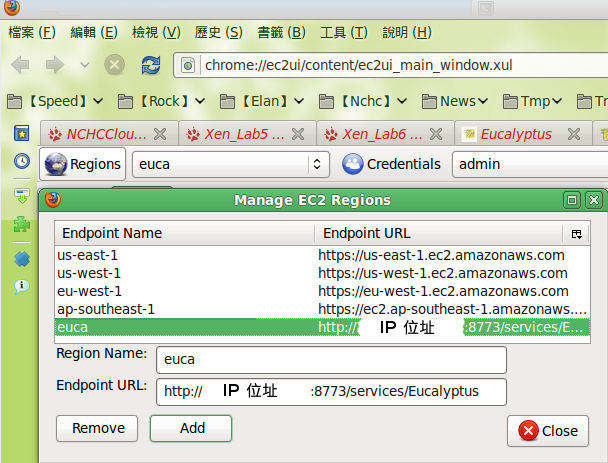Close the NCHCClou... tab

click(160, 134)
